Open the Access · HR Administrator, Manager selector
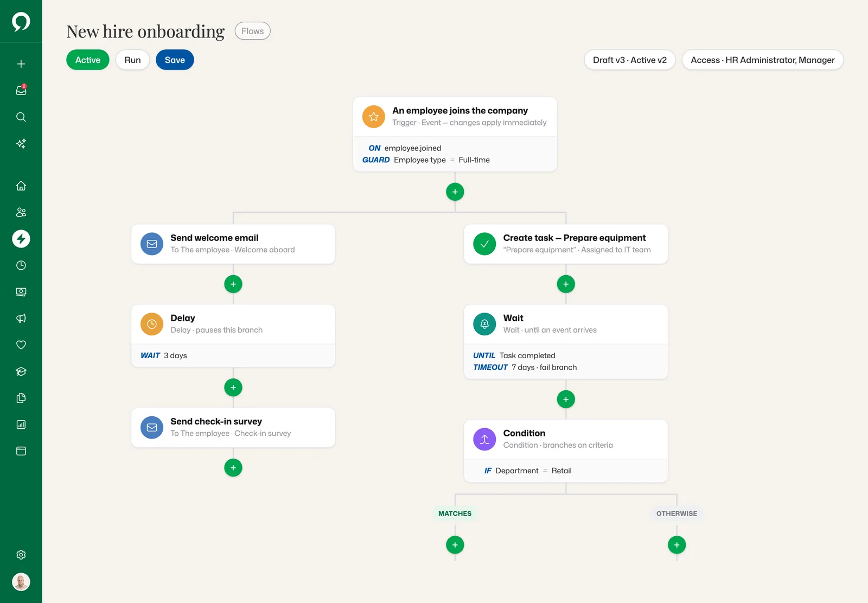Viewport: 868px width, 603px height. point(763,60)
